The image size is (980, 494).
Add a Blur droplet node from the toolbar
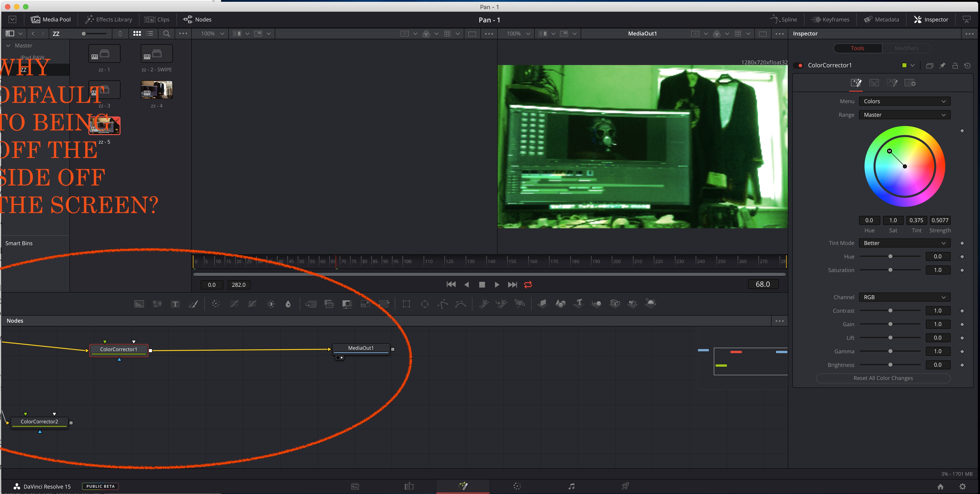(288, 304)
